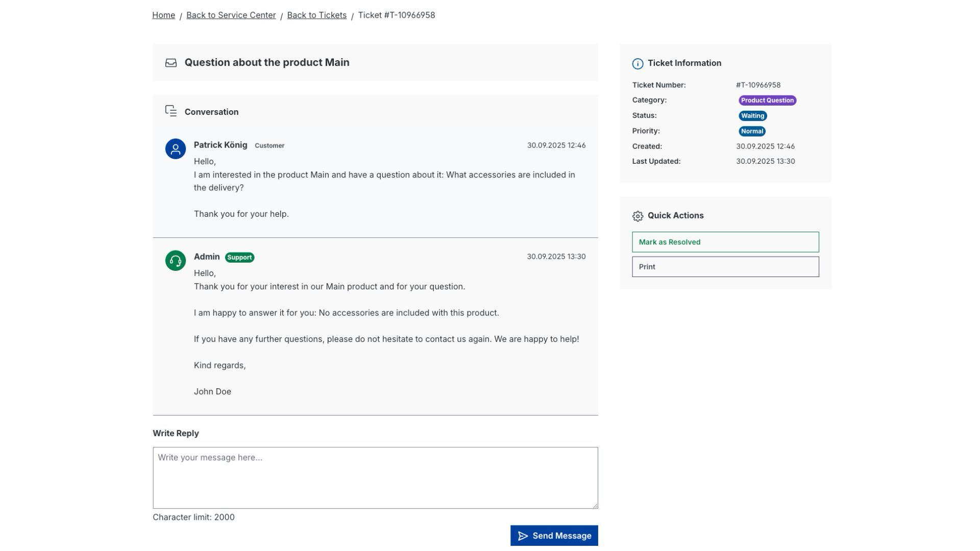980x551 pixels.
Task: Click the Quick Actions gear icon
Action: coord(638,216)
